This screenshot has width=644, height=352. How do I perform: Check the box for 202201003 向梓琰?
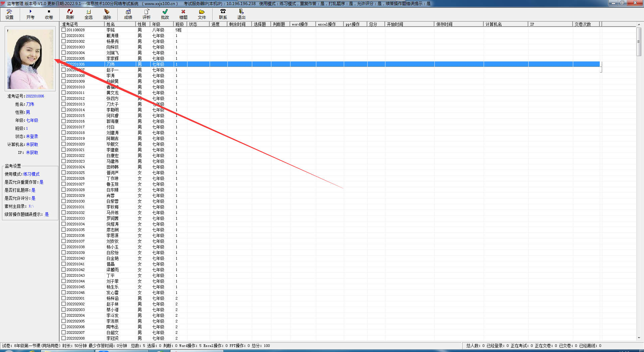(x=64, y=47)
